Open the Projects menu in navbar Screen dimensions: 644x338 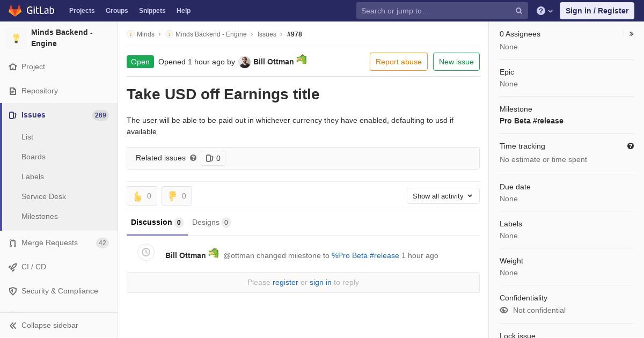click(x=82, y=11)
